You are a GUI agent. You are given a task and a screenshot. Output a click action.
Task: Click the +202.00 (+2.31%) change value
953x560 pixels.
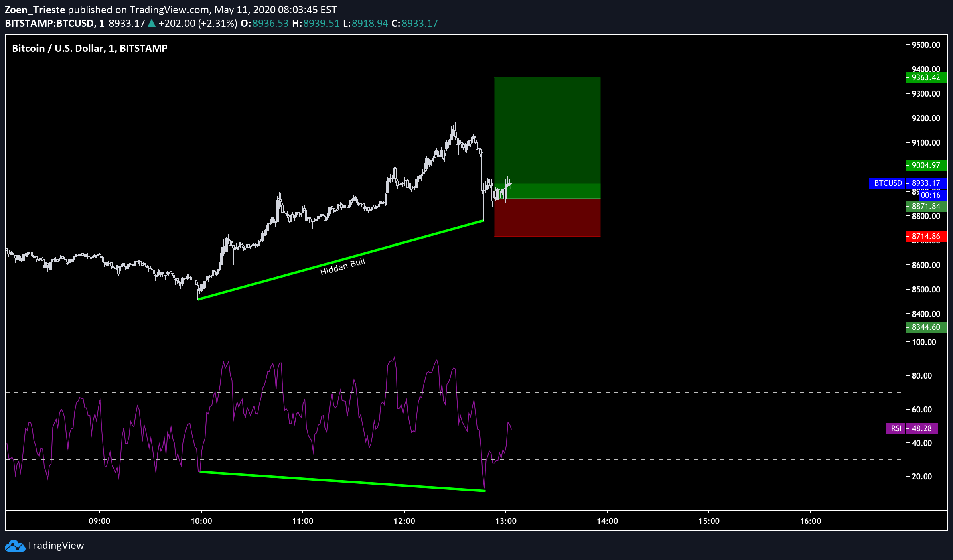(198, 23)
